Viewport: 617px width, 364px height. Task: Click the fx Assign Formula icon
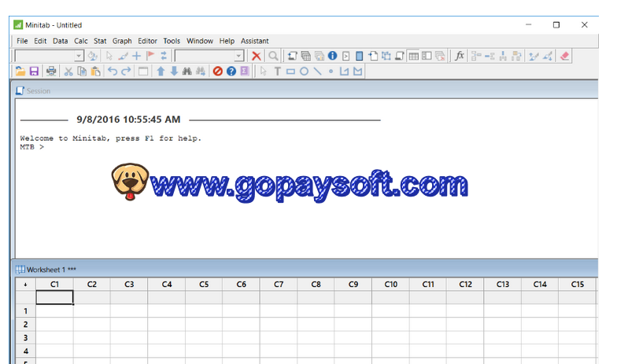(460, 56)
